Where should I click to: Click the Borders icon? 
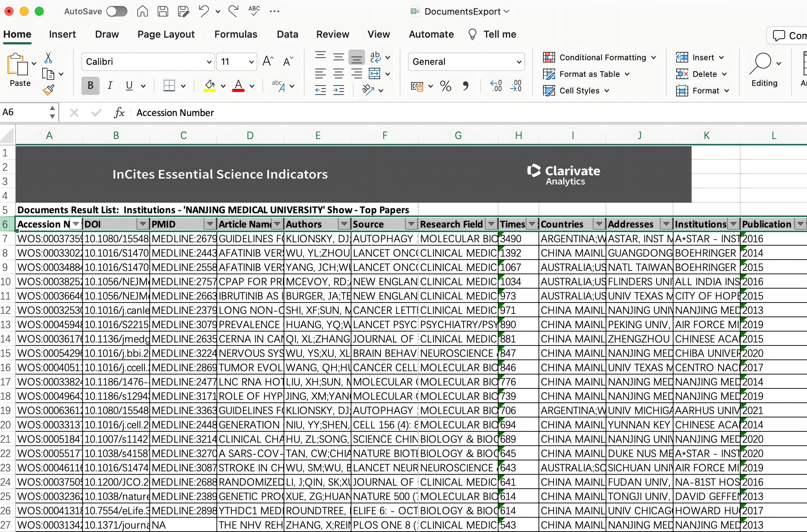click(x=169, y=86)
